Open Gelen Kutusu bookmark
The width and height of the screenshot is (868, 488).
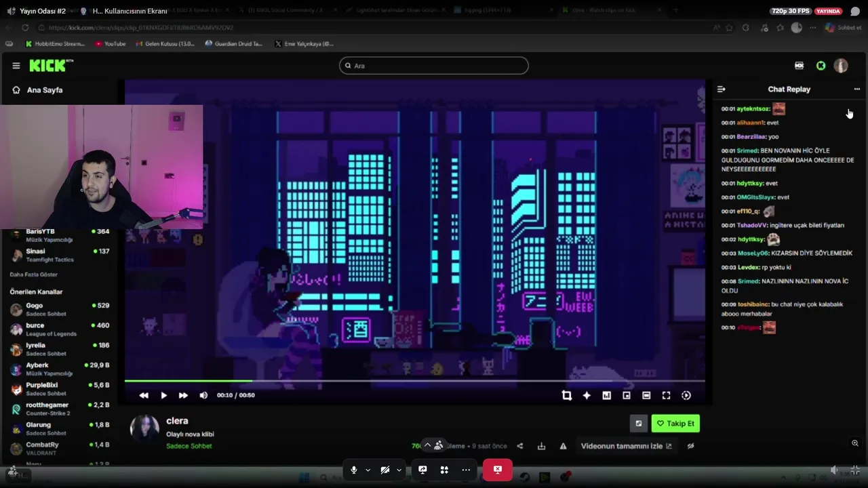tap(165, 44)
